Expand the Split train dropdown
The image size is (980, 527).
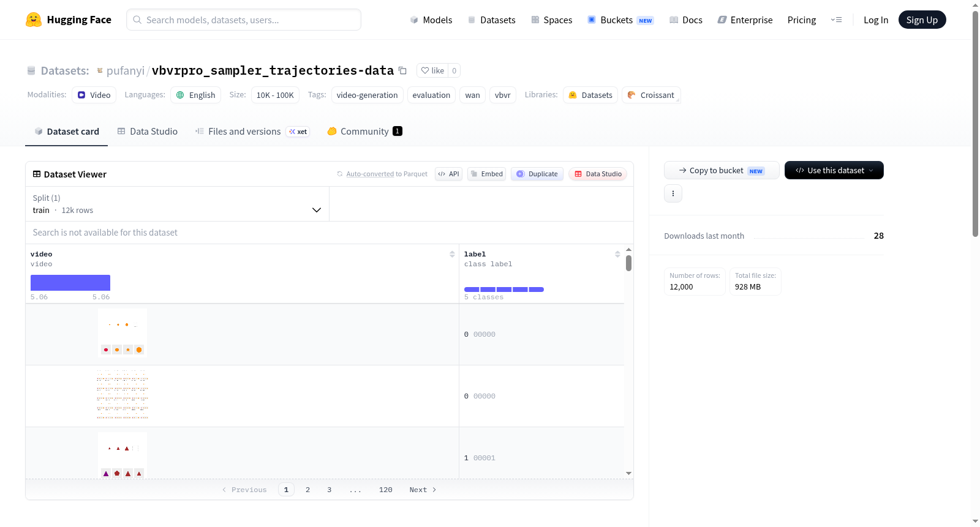coord(177,204)
